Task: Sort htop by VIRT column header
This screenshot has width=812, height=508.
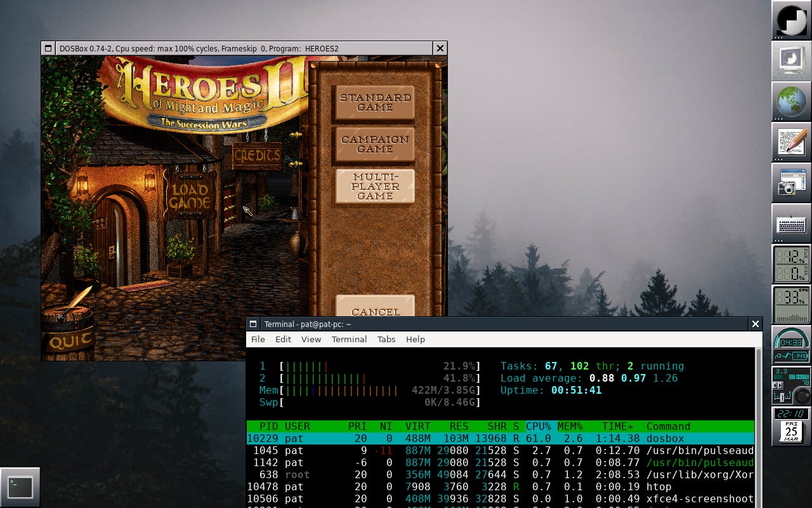Action: click(x=417, y=426)
